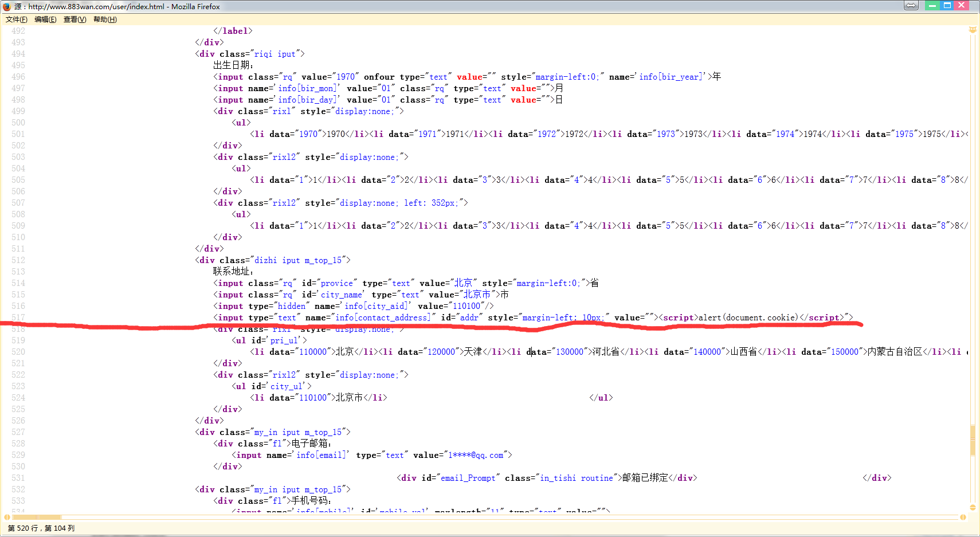Click line number 500 in the gutter
This screenshot has height=537, width=980.
click(18, 123)
